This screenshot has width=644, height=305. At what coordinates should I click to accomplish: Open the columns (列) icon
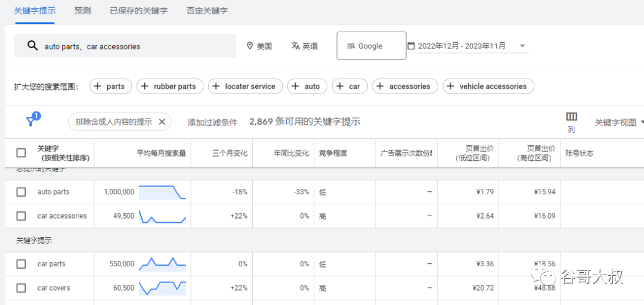tap(571, 117)
